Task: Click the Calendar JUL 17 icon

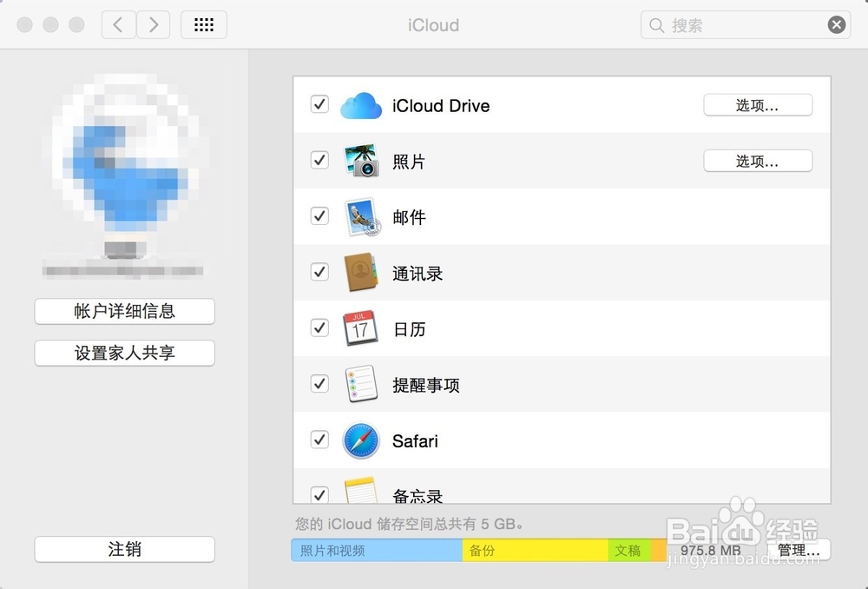Action: [x=361, y=328]
